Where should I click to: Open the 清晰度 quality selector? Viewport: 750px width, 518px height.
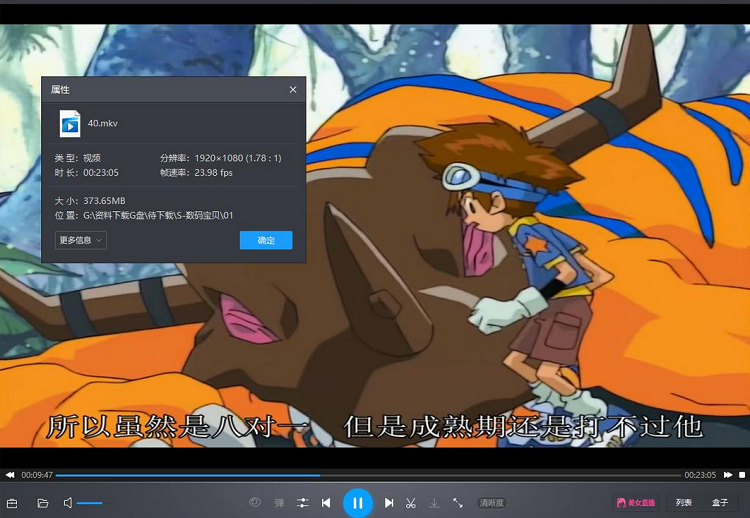(491, 502)
